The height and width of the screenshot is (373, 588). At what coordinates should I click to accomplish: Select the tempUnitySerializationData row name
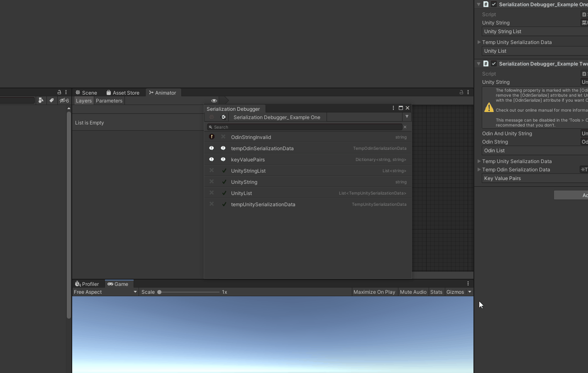263,204
